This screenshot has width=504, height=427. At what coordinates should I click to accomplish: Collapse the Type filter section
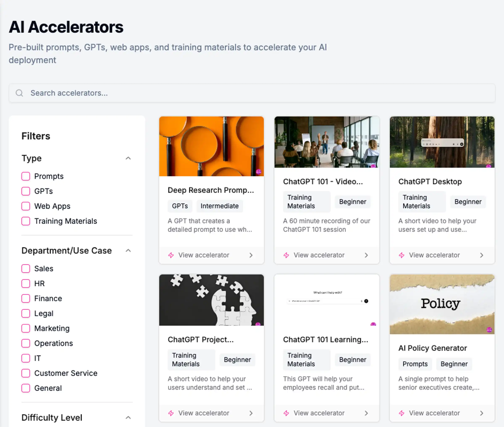[128, 158]
